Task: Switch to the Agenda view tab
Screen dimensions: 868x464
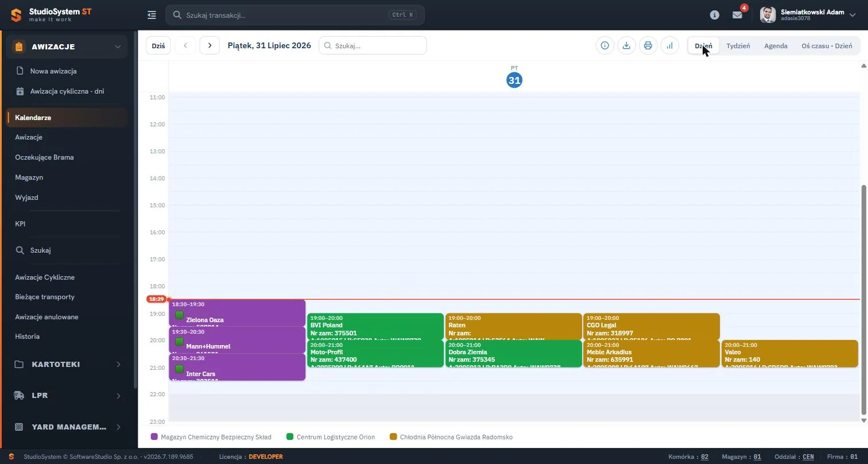Action: 776,46
